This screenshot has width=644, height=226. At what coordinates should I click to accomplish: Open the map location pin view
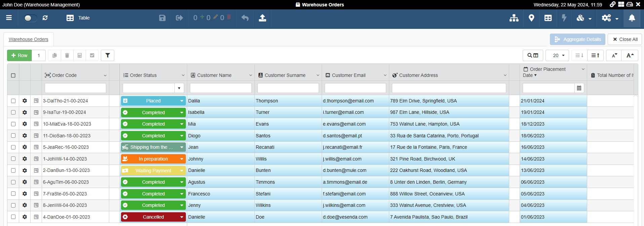point(531,18)
